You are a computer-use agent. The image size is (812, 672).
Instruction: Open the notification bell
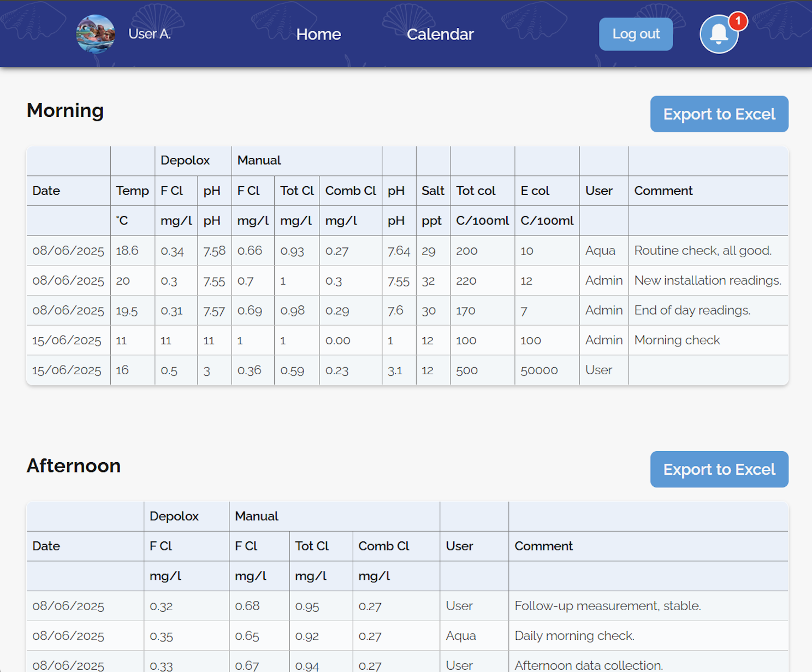pyautogui.click(x=719, y=34)
